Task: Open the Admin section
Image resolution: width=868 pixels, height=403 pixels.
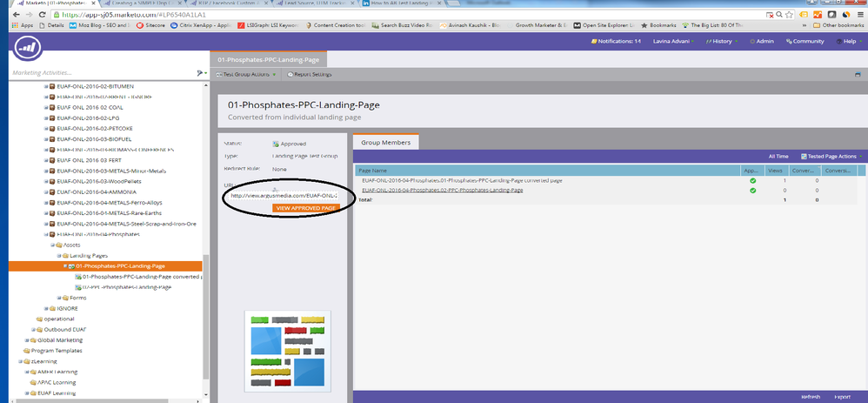Action: (x=762, y=41)
